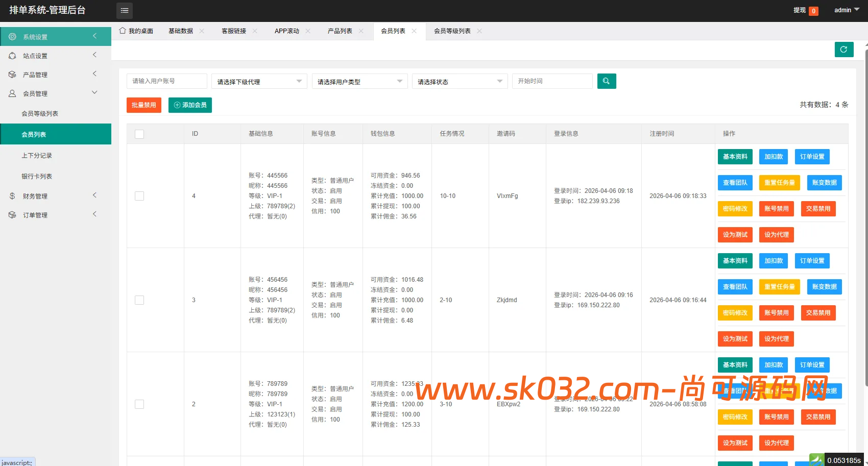Select 会员列表 in the sidebar
This screenshot has height=466, width=868.
(56, 134)
